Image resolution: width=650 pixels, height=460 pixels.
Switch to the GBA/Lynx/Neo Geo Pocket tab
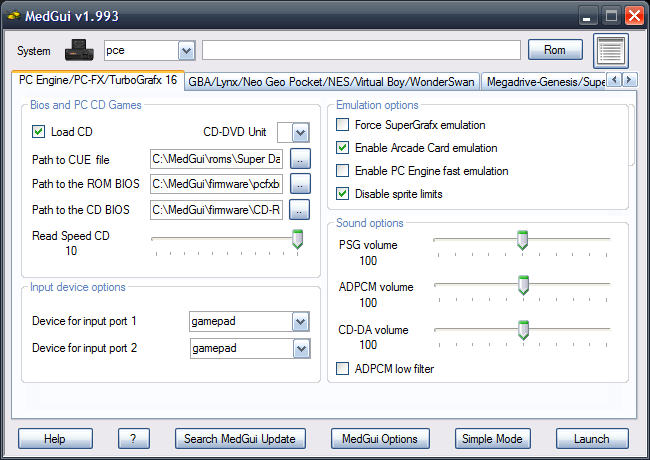coord(332,81)
